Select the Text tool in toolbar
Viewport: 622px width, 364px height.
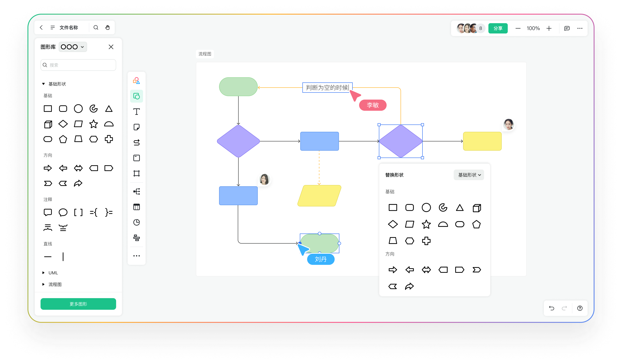(x=137, y=112)
